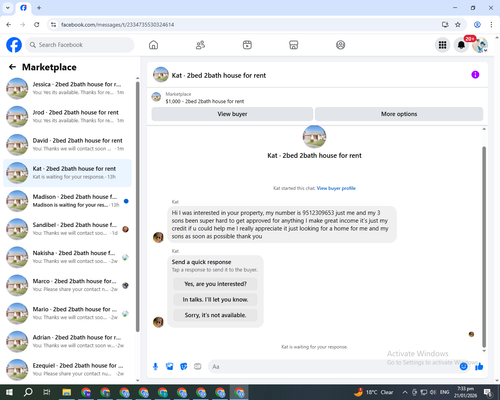Bookmark this page with star icon

pyautogui.click(x=458, y=25)
